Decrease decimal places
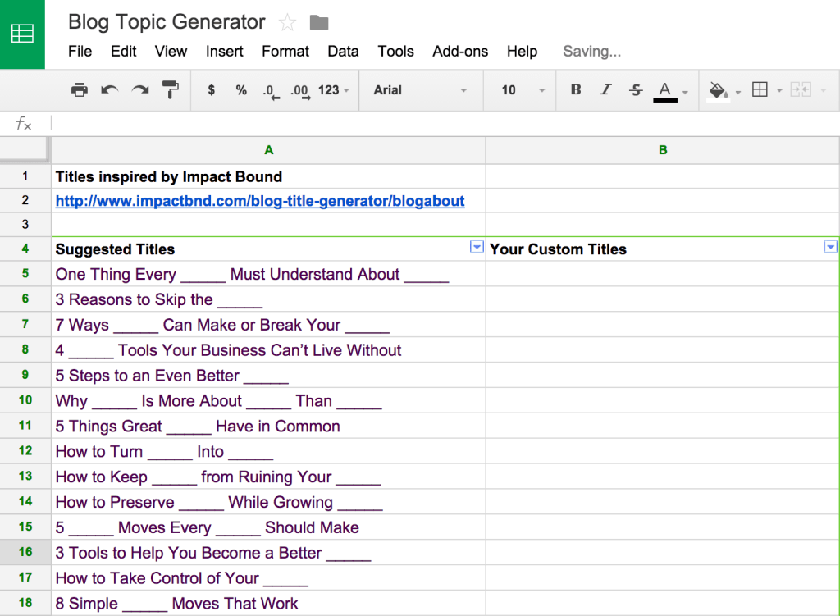The width and height of the screenshot is (840, 616). [271, 91]
